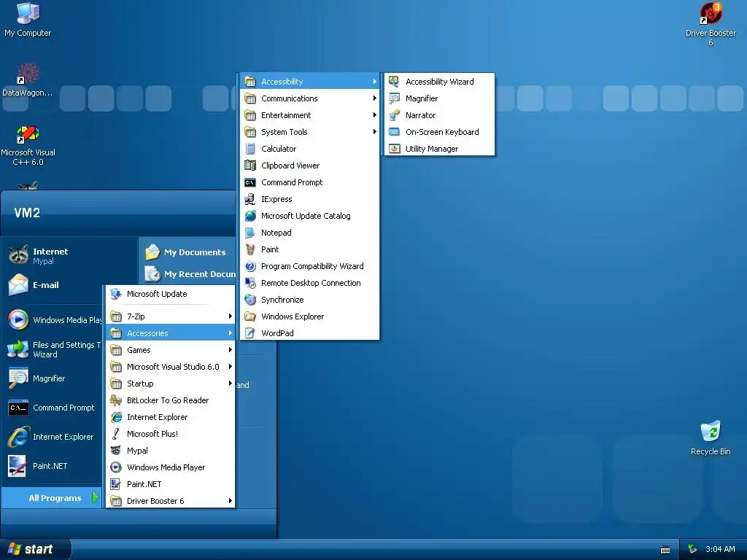The width and height of the screenshot is (747, 560).
Task: Open My Recent Documents in Start menu
Action: [189, 274]
